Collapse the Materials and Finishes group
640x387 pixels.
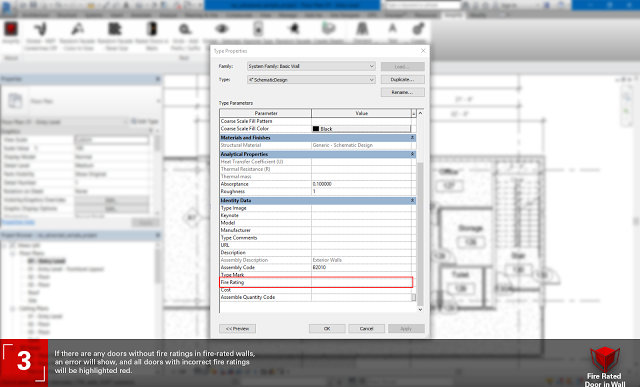click(x=413, y=138)
